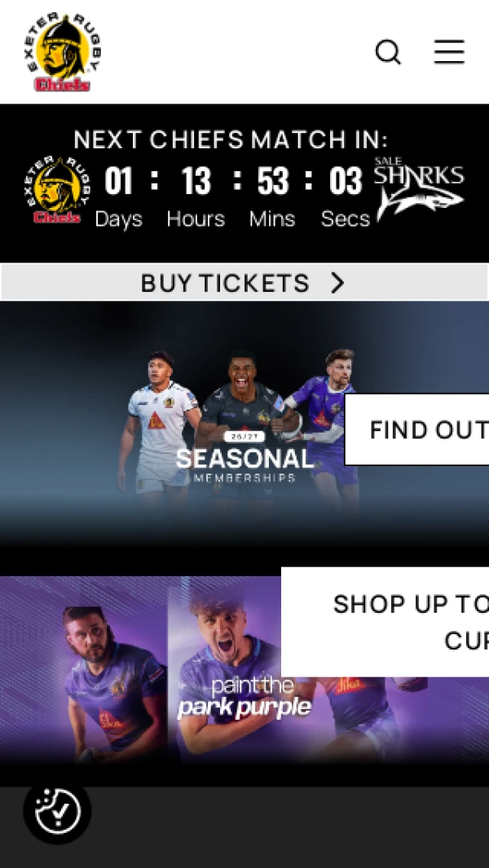Click the paint the park purple text
Image resolution: width=489 pixels, height=868 pixels.
tap(244, 698)
